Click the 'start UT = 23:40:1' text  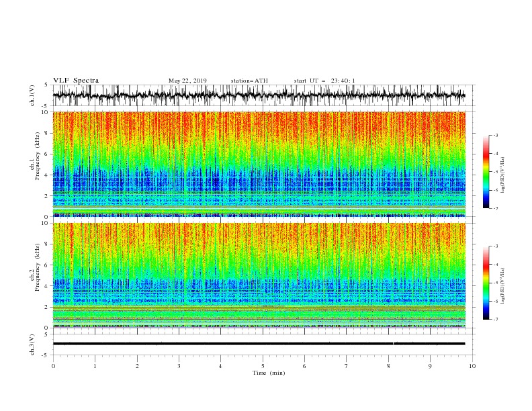click(x=324, y=81)
